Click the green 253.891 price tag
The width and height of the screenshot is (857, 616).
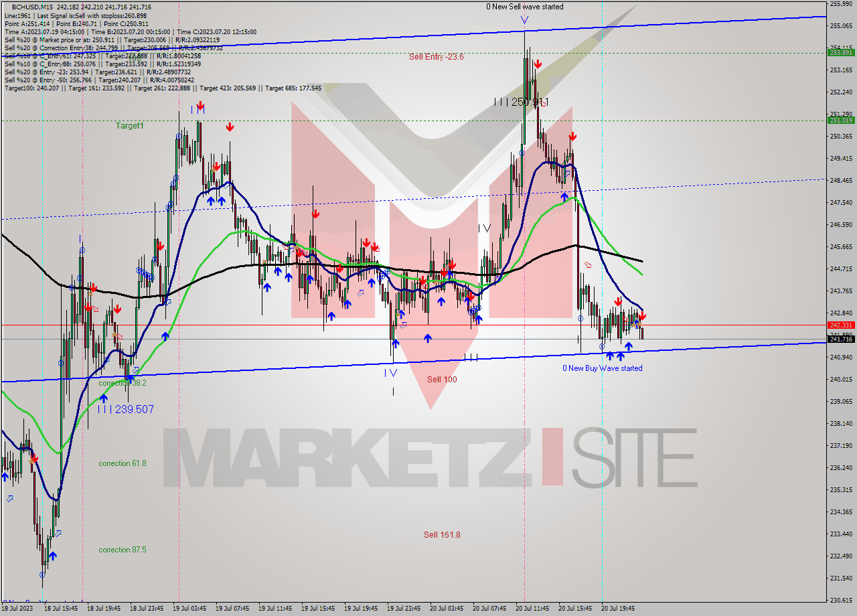[841, 53]
